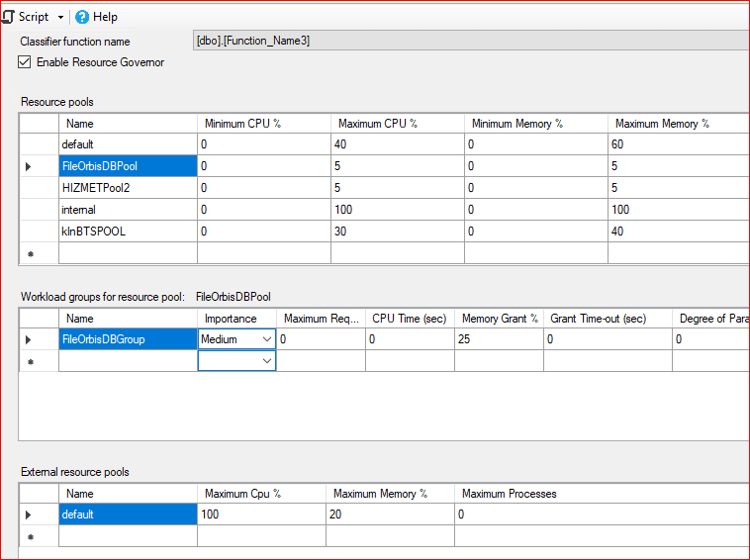This screenshot has width=750, height=560.
Task: Click the row arrow beside external default pool
Action: pos(28,514)
